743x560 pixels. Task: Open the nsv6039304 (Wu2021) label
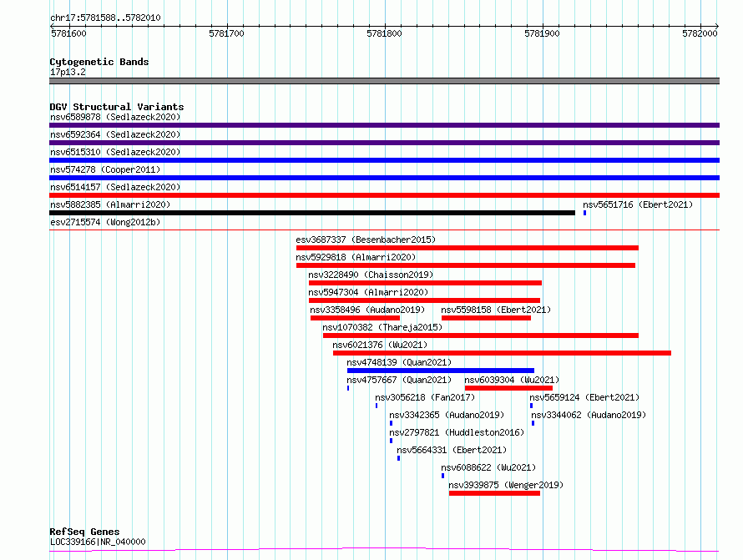point(512,380)
